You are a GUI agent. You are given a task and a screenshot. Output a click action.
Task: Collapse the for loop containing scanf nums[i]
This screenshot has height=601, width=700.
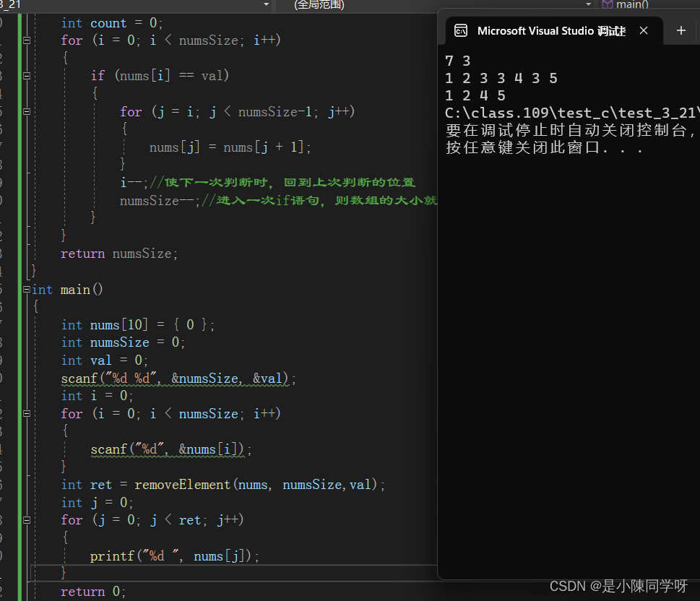click(27, 414)
